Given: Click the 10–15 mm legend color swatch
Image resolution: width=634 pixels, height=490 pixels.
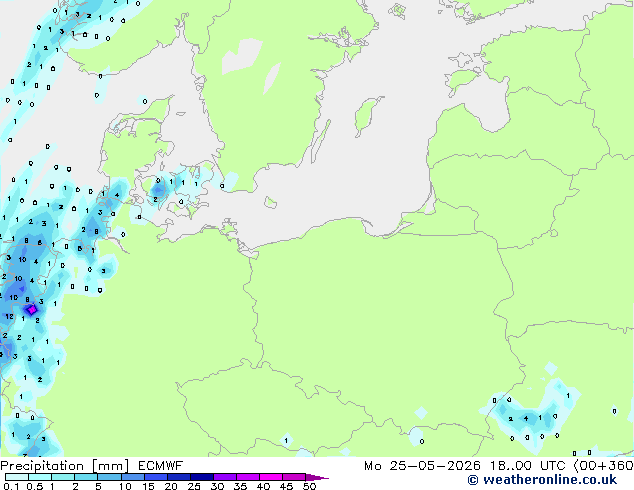Looking at the screenshot, I should click(x=132, y=477).
